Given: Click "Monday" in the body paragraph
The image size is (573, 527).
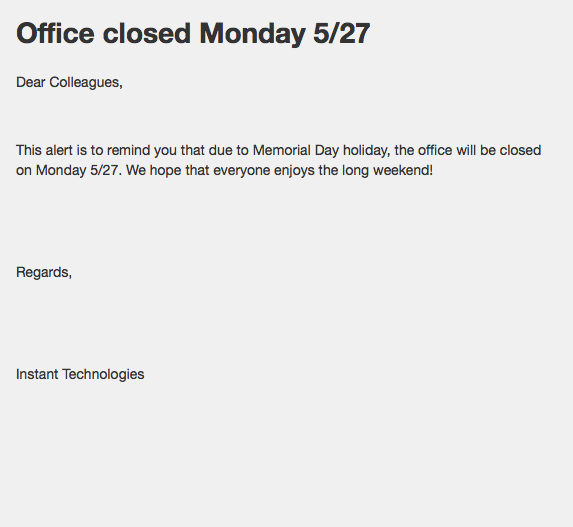Looking at the screenshot, I should pos(61,171).
